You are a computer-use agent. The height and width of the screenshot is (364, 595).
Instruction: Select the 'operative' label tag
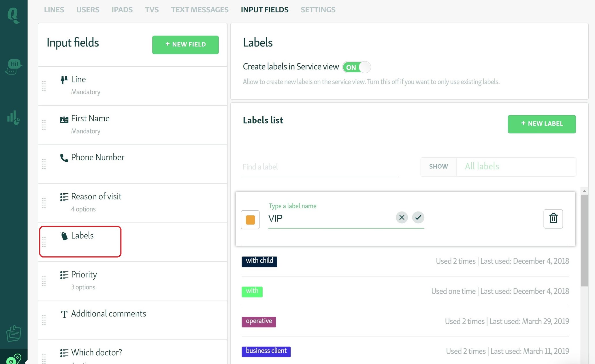click(259, 322)
